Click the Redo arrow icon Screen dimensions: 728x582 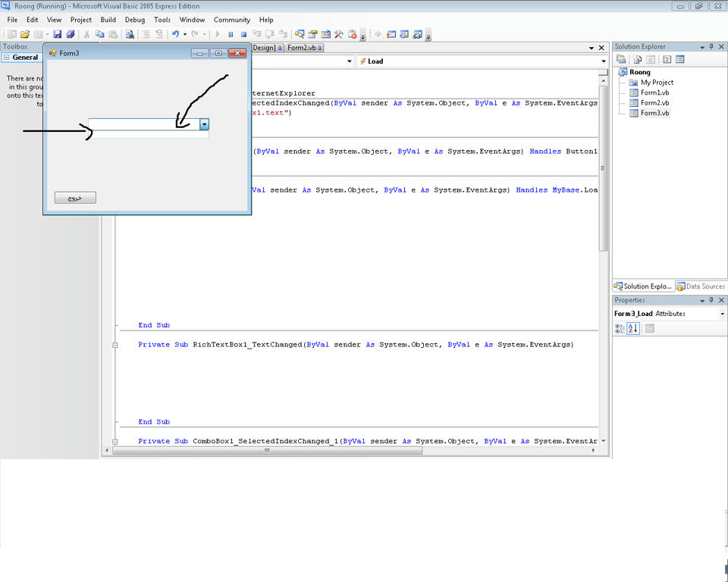coord(195,34)
